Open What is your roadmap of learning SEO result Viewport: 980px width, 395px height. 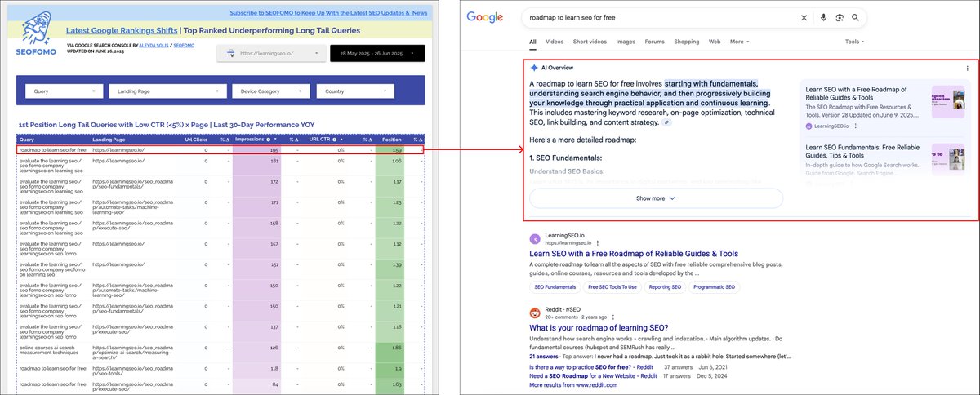coord(599,328)
